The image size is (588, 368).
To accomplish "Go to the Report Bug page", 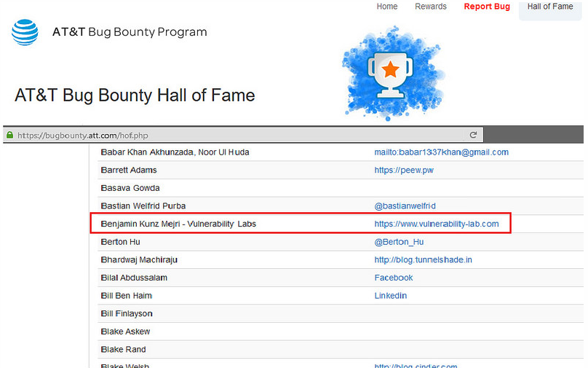I will click(487, 7).
